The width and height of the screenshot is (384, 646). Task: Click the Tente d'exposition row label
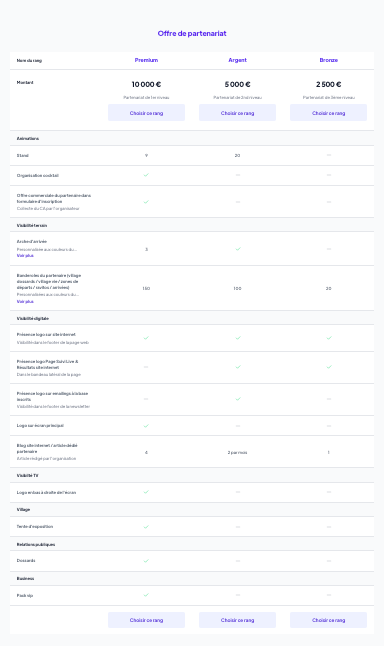coord(35,527)
